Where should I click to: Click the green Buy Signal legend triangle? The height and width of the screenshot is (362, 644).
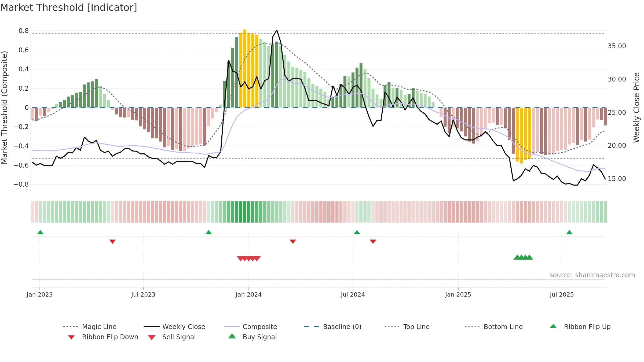pyautogui.click(x=232, y=336)
